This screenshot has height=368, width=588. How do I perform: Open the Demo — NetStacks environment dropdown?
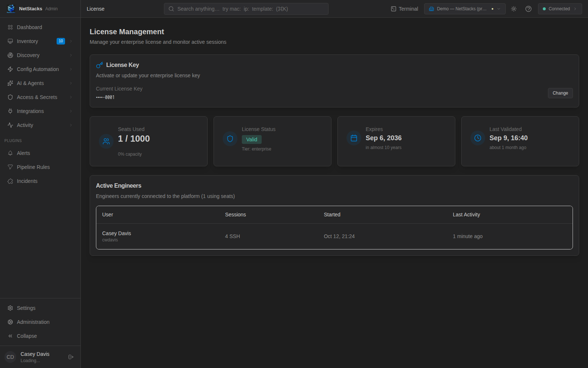[x=465, y=9]
